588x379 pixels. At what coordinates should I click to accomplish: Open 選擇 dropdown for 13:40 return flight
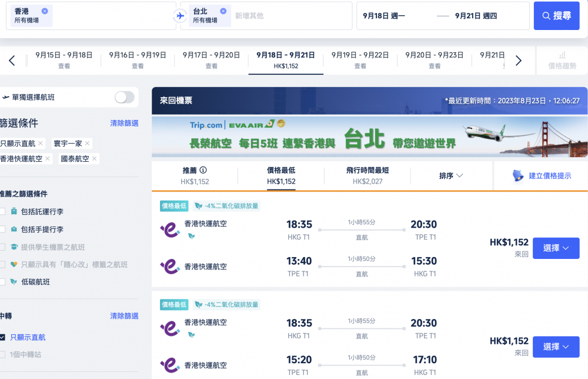[x=556, y=248]
